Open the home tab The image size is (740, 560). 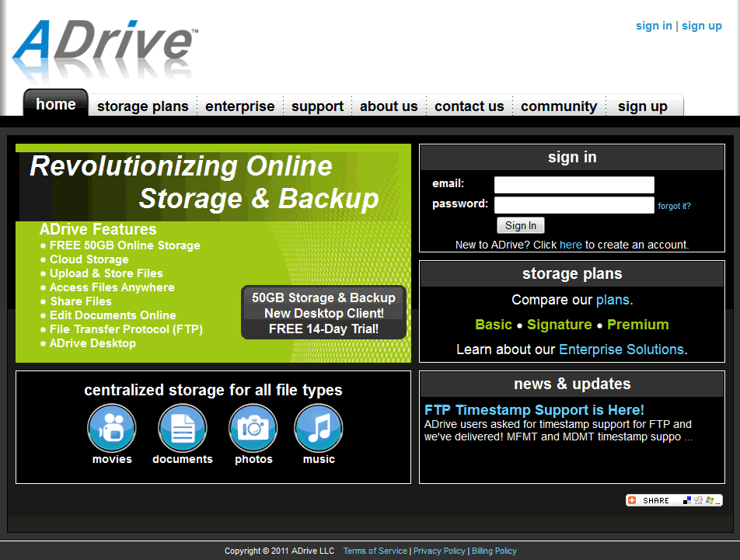pyautogui.click(x=56, y=103)
